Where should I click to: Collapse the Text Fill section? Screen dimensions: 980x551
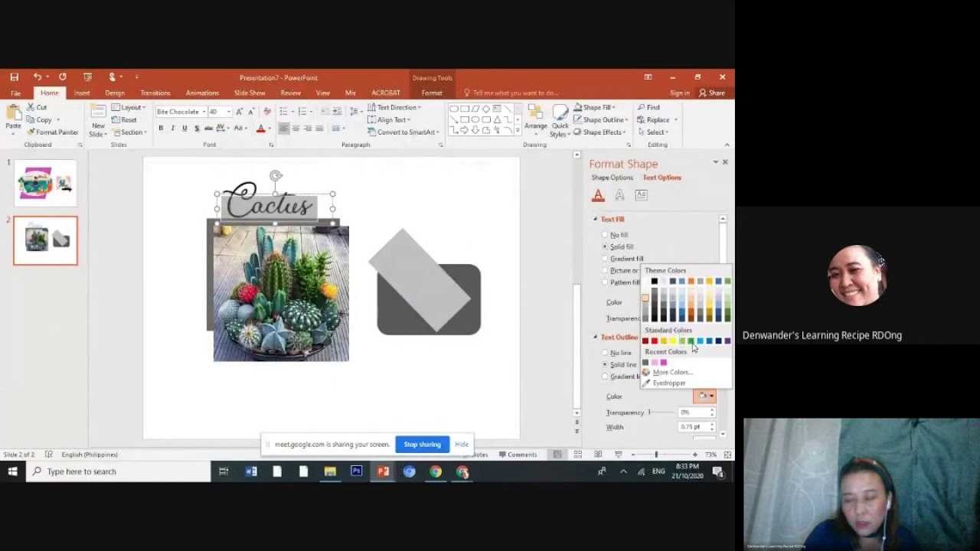(595, 220)
